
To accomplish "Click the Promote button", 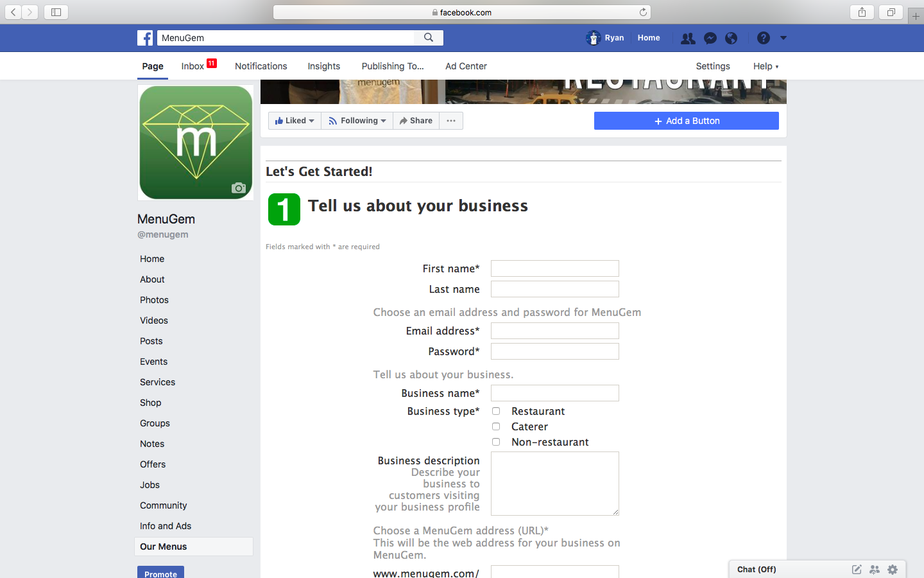I will click(160, 572).
